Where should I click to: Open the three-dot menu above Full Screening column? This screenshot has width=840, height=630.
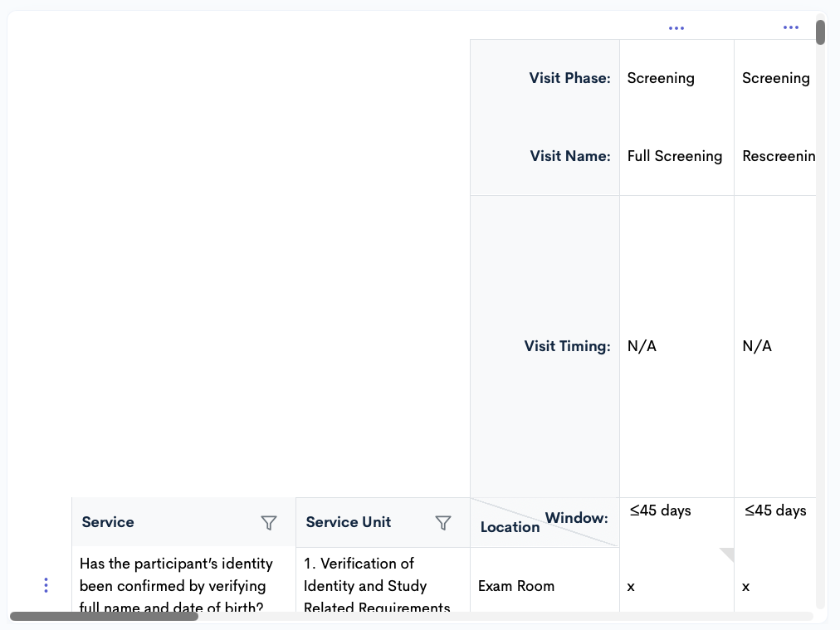coord(676,28)
